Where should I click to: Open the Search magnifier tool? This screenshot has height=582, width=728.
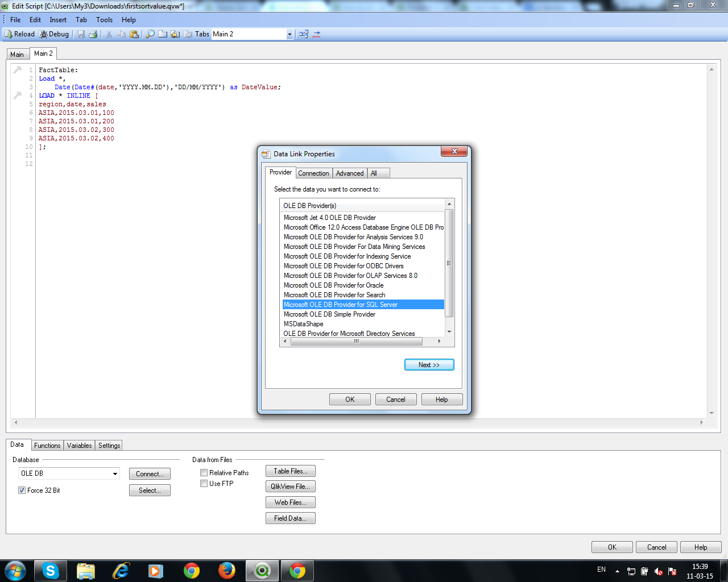(x=150, y=34)
